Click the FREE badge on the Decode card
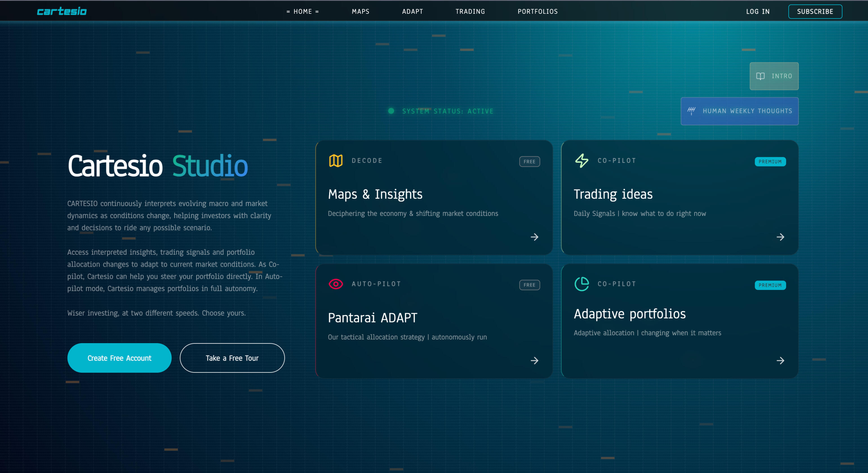The height and width of the screenshot is (473, 868). click(x=529, y=162)
